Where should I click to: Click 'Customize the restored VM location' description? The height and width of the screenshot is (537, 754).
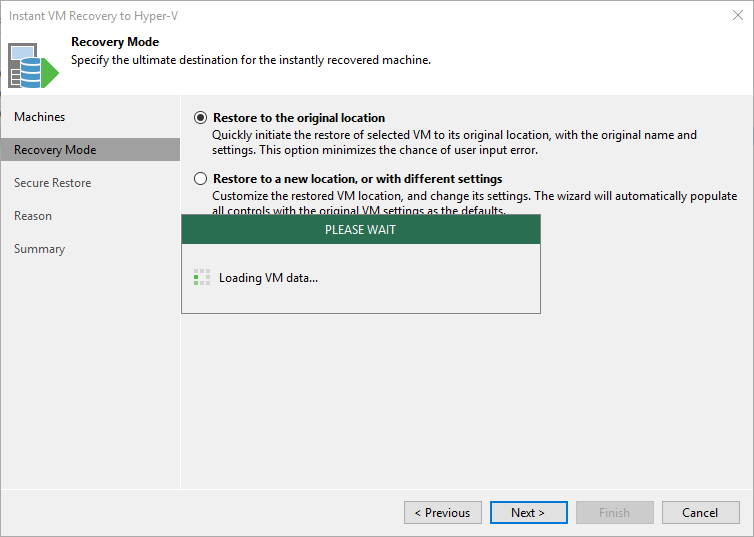click(x=475, y=202)
